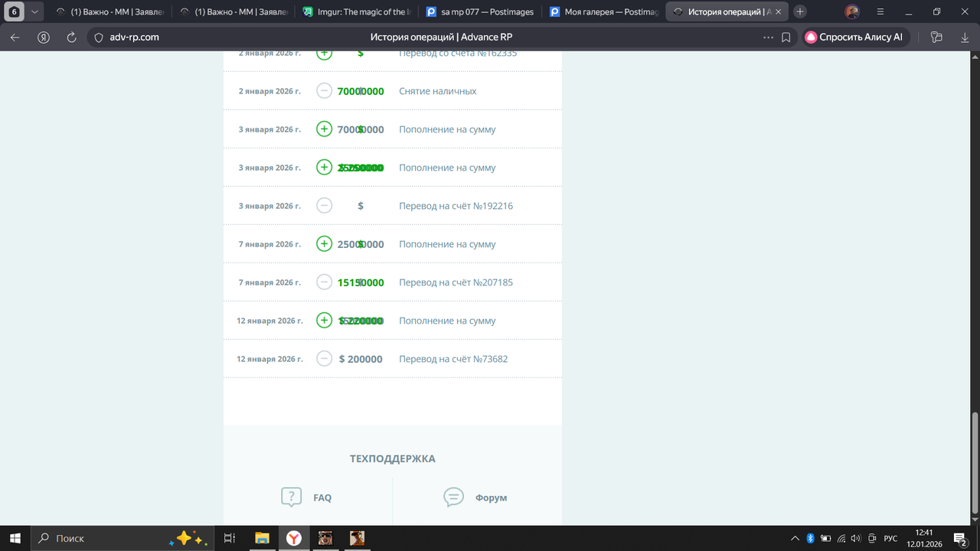Click minus icon on transfer to №73682
980x551 pixels.
pos(324,359)
